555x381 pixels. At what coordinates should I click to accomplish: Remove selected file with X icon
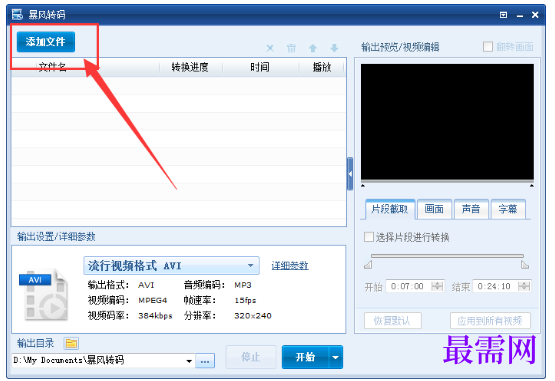pyautogui.click(x=270, y=48)
